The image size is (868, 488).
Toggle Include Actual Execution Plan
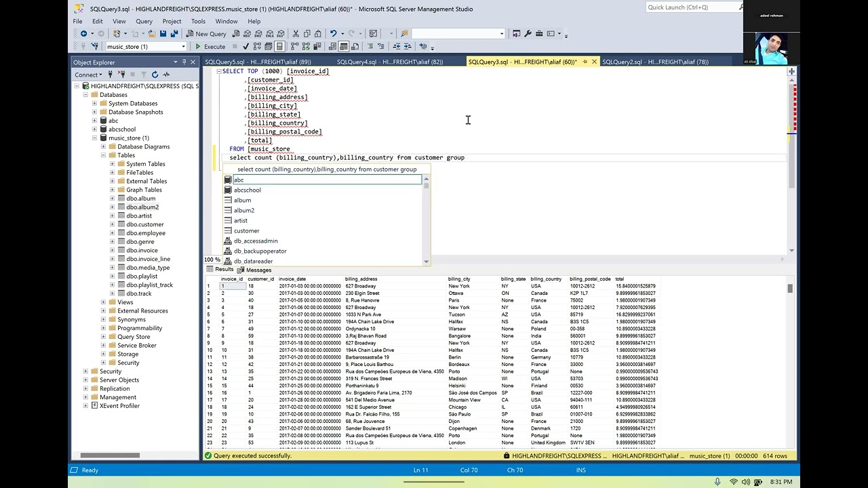(x=295, y=46)
